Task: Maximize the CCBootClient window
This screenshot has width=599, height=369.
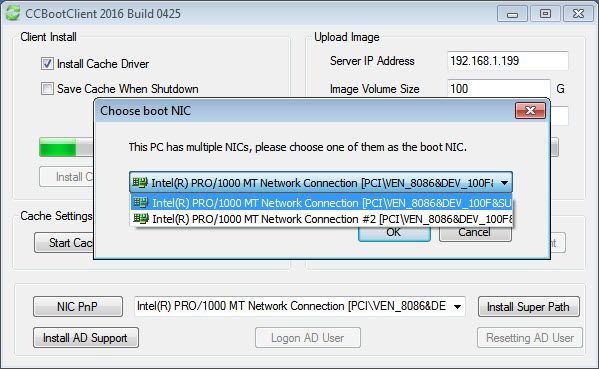Action: pyautogui.click(x=545, y=14)
